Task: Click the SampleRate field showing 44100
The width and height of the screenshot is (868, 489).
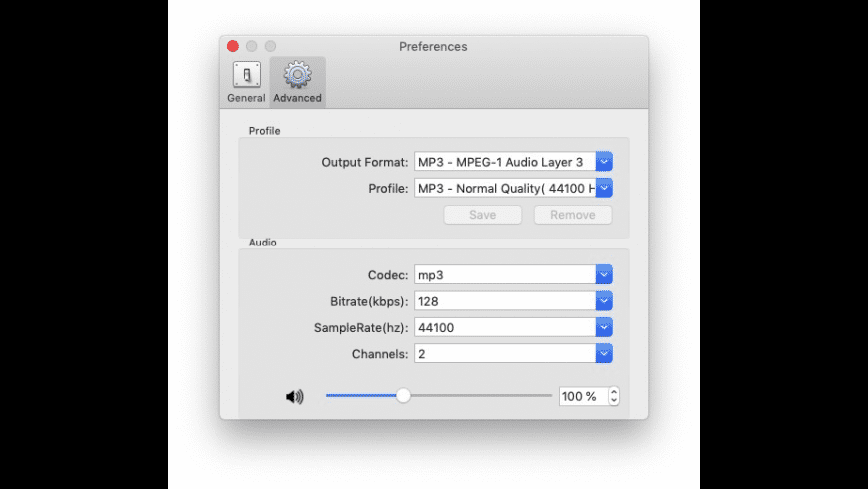Action: [505, 327]
